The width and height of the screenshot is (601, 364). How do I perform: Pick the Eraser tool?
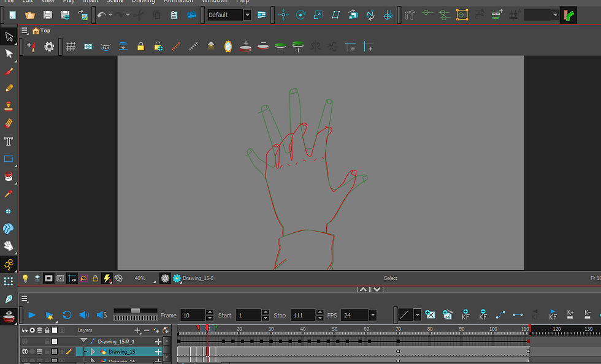[x=9, y=123]
